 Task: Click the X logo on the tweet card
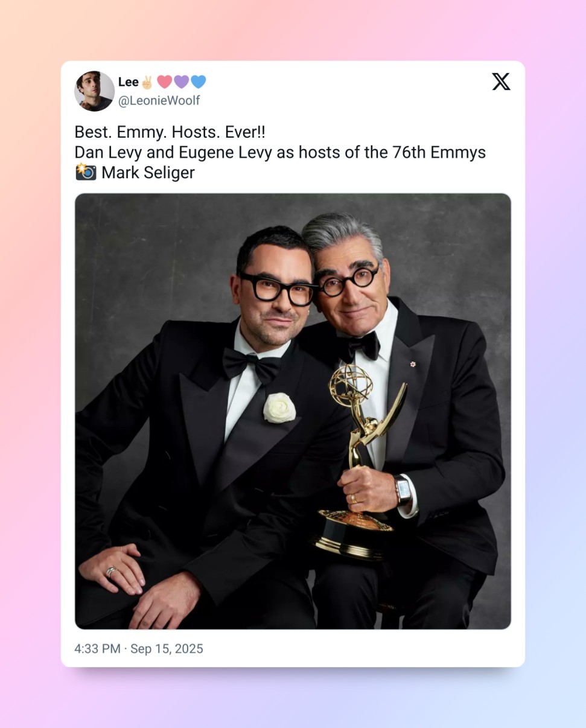(501, 81)
